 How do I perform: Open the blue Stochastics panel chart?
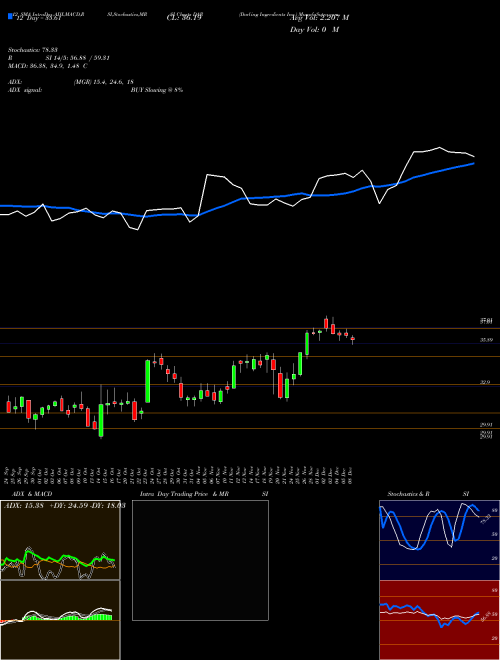439,540
